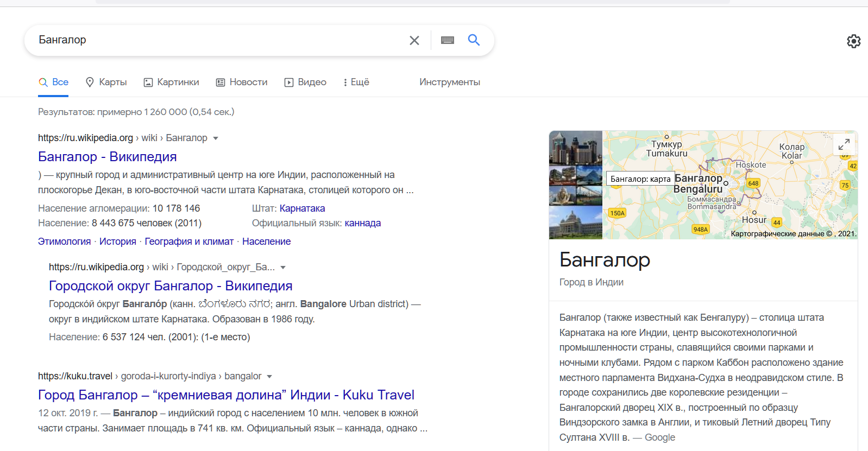Expand dropdown next to kuku.travel URL
This screenshot has width=868, height=451.
(x=269, y=377)
